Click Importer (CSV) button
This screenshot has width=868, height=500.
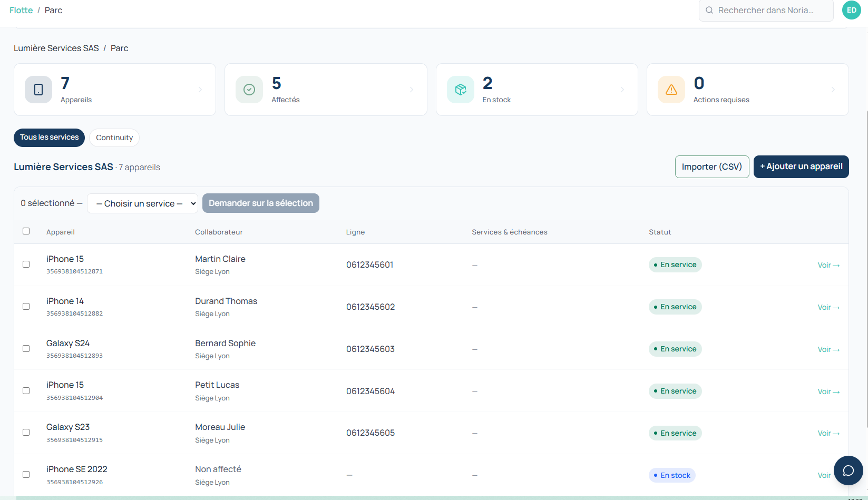tap(712, 166)
